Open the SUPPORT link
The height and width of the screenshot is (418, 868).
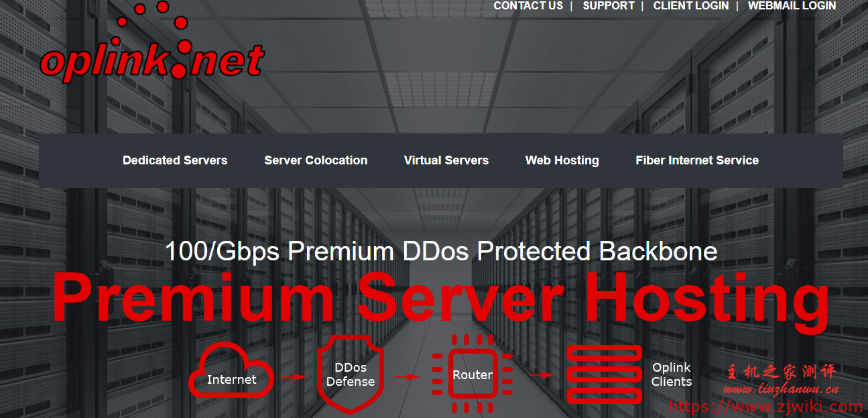click(x=608, y=6)
